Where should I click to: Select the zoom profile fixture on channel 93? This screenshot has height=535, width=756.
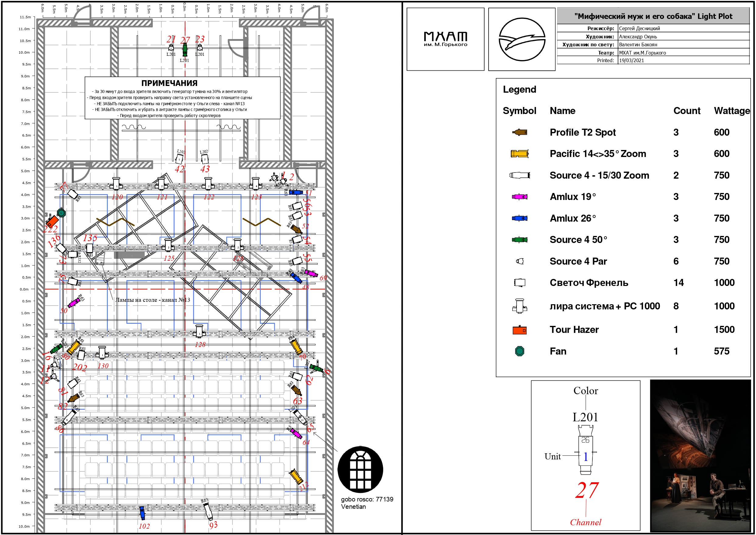point(208,511)
